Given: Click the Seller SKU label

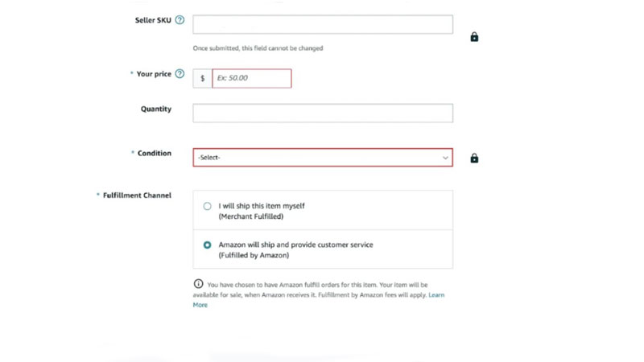Looking at the screenshot, I should [x=153, y=20].
